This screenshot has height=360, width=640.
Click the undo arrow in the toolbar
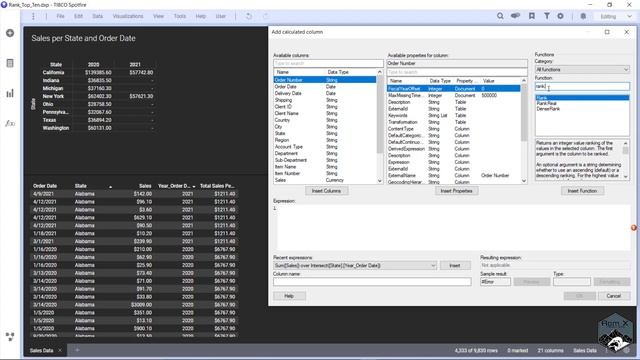[249, 16]
